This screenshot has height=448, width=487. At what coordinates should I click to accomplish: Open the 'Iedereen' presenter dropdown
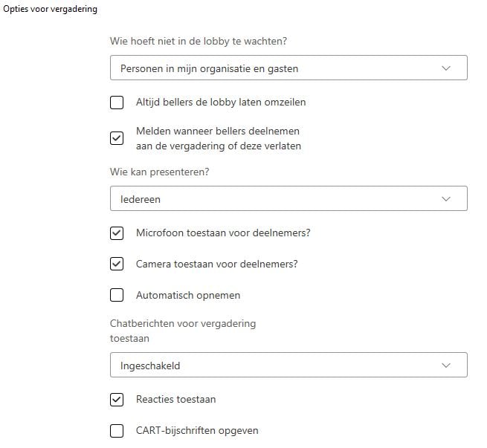coord(288,199)
